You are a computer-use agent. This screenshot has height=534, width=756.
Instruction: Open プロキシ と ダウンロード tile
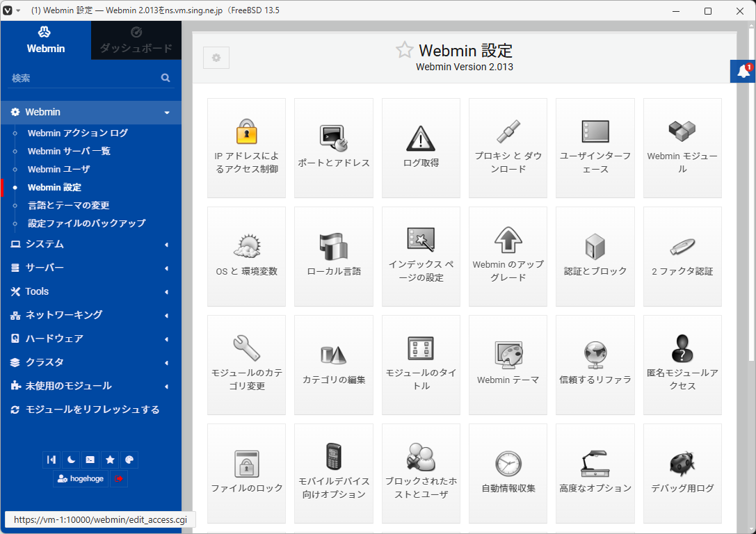pos(508,148)
